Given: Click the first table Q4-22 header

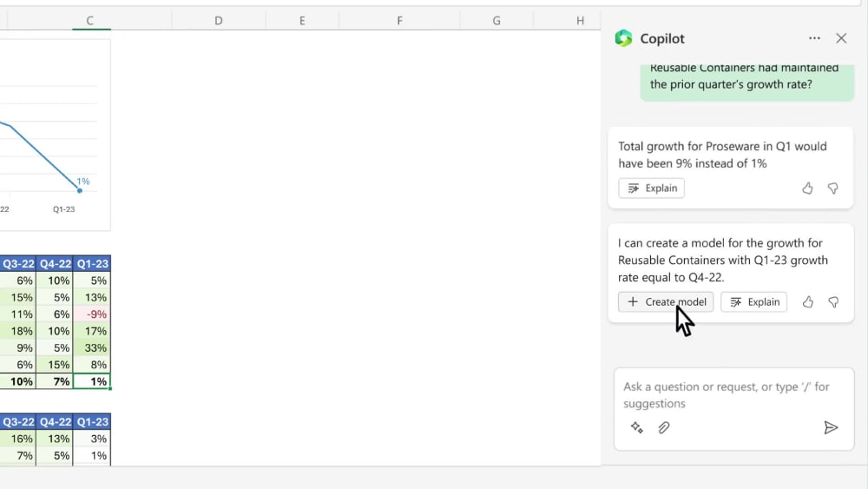Looking at the screenshot, I should coord(54,263).
